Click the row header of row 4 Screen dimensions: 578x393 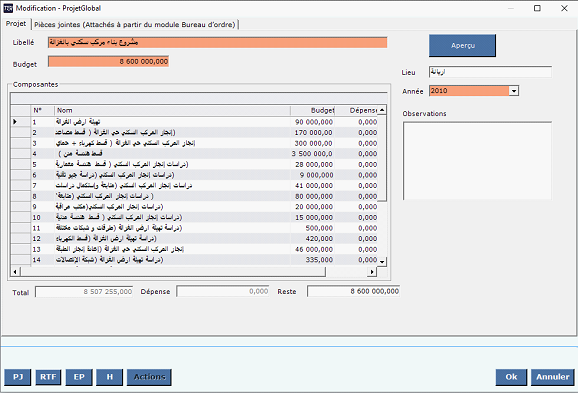coord(21,154)
